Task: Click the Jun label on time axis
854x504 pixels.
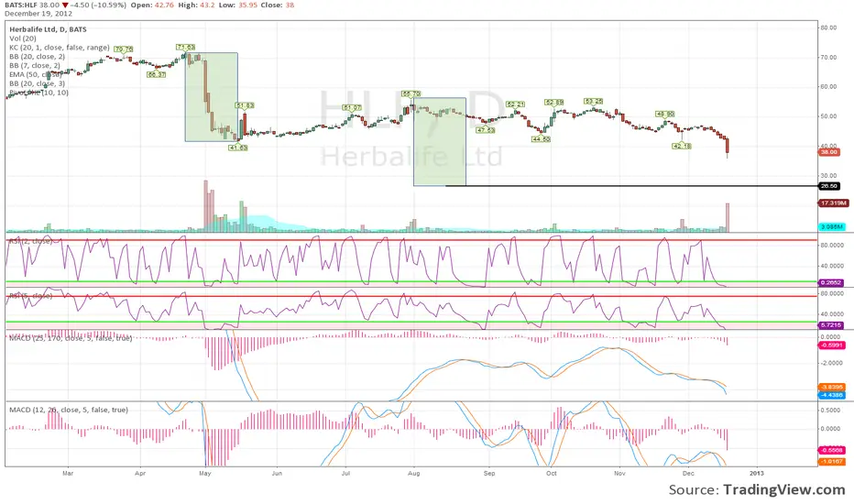Action: [x=277, y=474]
